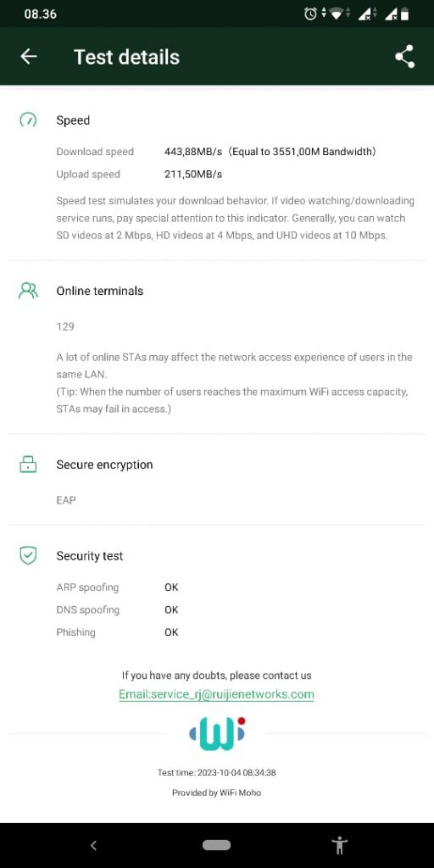Tap the Wi-Fi signal status icon

(336, 14)
